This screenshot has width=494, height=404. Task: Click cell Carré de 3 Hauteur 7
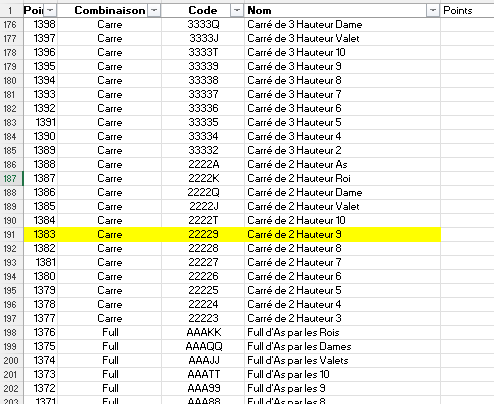pos(342,95)
